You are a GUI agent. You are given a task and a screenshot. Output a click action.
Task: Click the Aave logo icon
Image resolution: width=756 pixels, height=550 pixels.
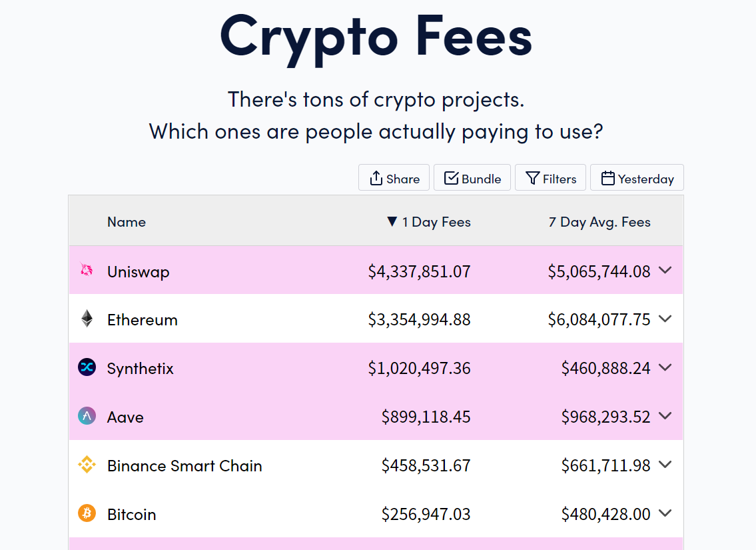coord(87,416)
